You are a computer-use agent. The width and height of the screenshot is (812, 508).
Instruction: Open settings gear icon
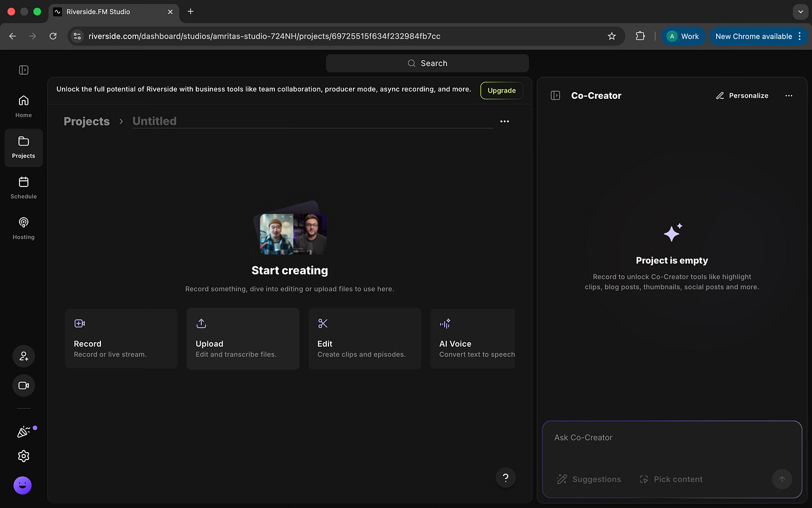[x=23, y=456]
